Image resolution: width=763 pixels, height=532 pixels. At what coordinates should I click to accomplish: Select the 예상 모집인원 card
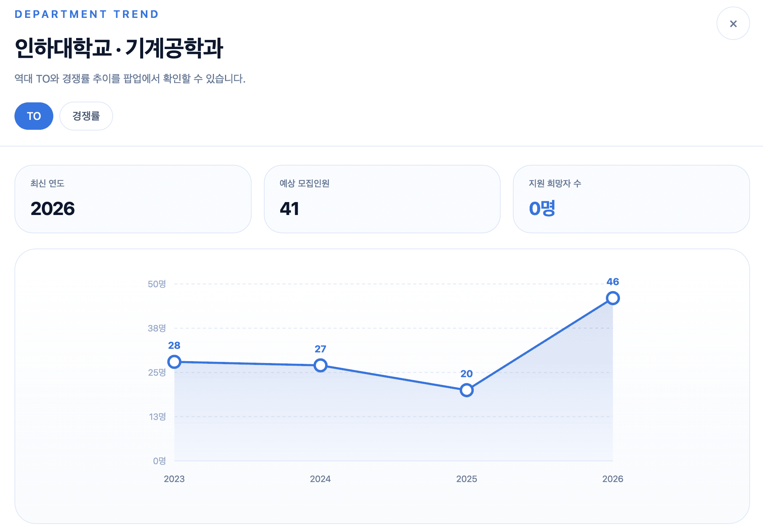pyautogui.click(x=381, y=199)
